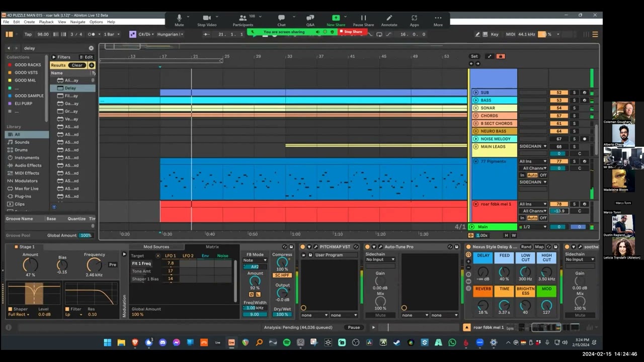Collapse the 77 Pigments track

(475, 162)
